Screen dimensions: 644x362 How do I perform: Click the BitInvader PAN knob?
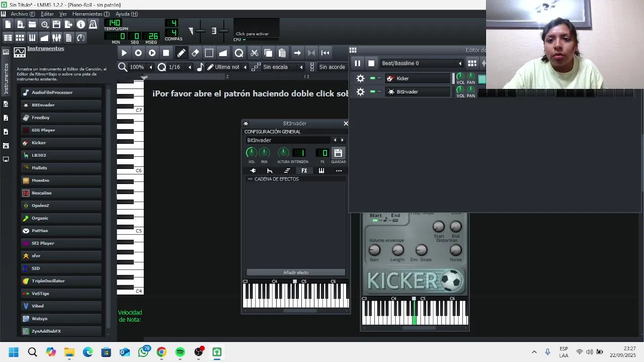(x=264, y=153)
